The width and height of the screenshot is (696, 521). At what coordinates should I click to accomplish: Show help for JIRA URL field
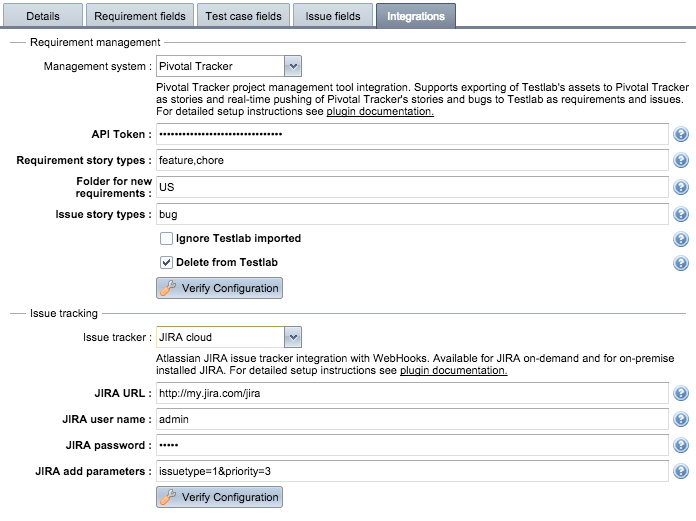pyautogui.click(x=680, y=393)
